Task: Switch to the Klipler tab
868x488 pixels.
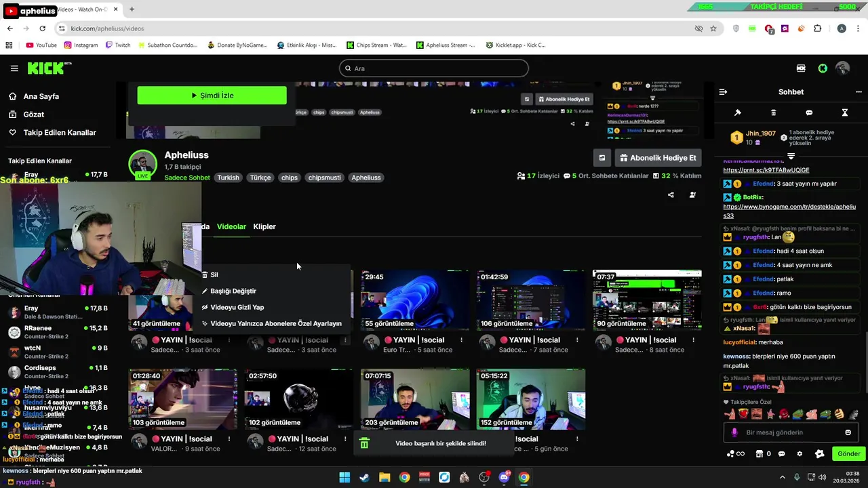Action: click(x=264, y=226)
